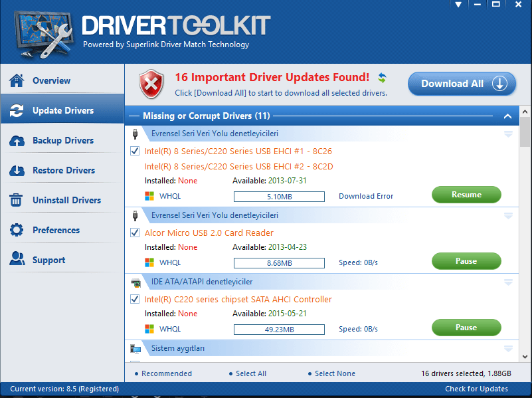The width and height of the screenshot is (532, 398).
Task: Click the Backup Drivers cloud upload icon
Action: tap(17, 140)
